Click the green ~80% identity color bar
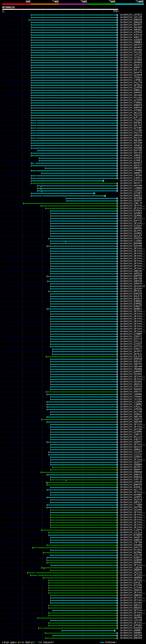 [x=101, y=4]
